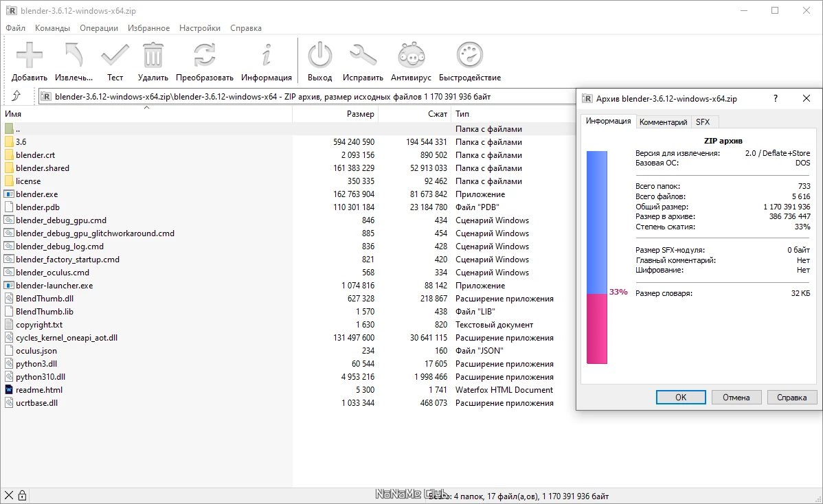Switch to the Комментарий tab
823x504 pixels.
[x=663, y=122]
